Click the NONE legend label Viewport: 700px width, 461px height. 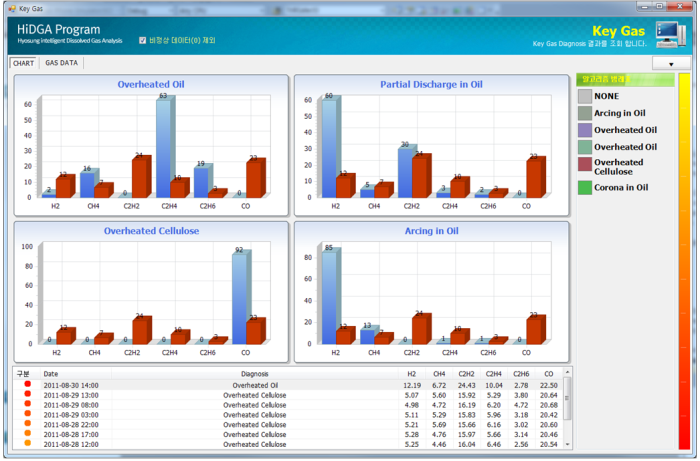(606, 96)
